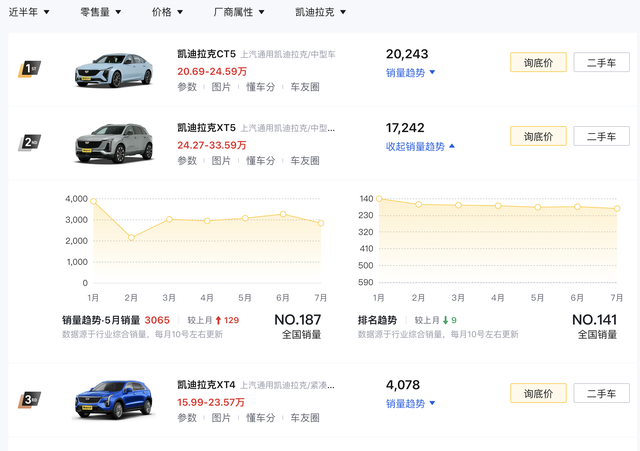Open the 凯迪拉克CT5 title link
The height and width of the screenshot is (451, 640).
[206, 54]
